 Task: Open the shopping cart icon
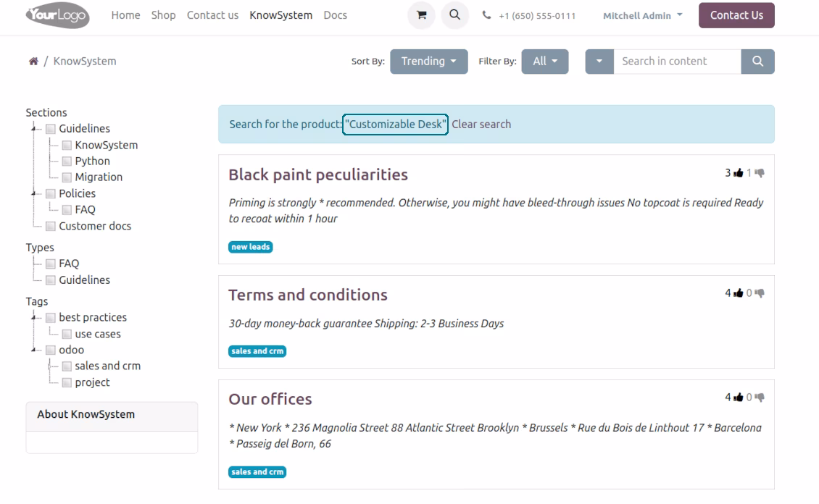(x=421, y=15)
